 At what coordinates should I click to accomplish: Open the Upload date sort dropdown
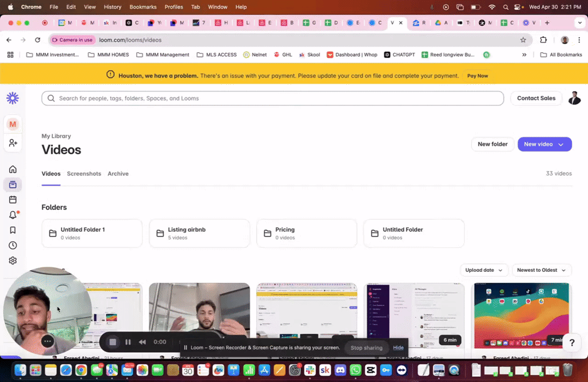click(x=483, y=270)
